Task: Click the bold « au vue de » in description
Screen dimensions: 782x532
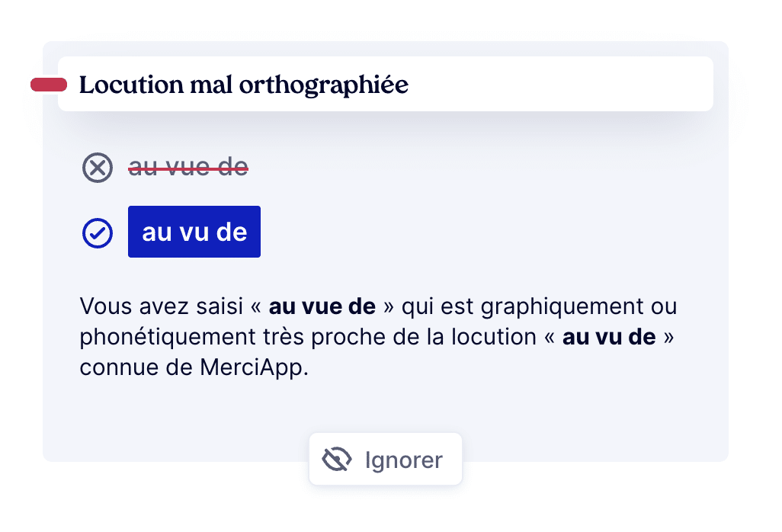Action: (321, 306)
